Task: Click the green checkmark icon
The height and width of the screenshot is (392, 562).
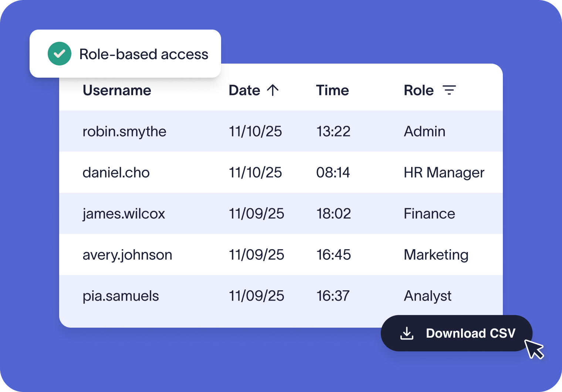Action: click(x=59, y=54)
